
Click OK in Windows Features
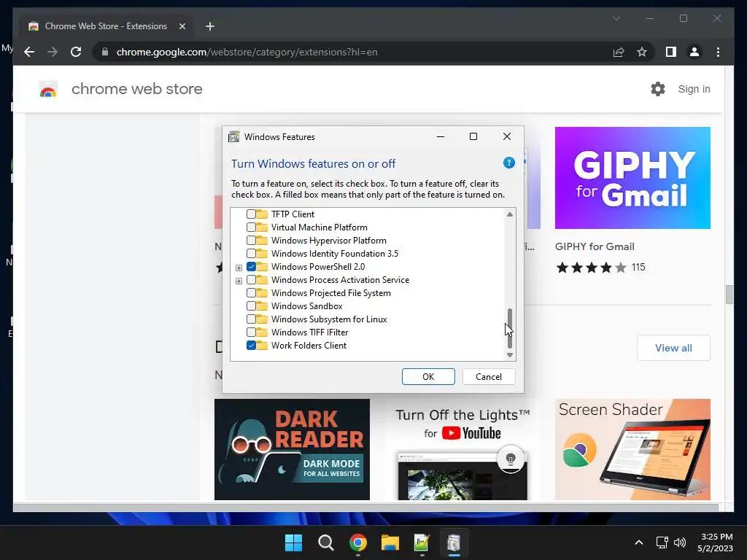coord(428,377)
